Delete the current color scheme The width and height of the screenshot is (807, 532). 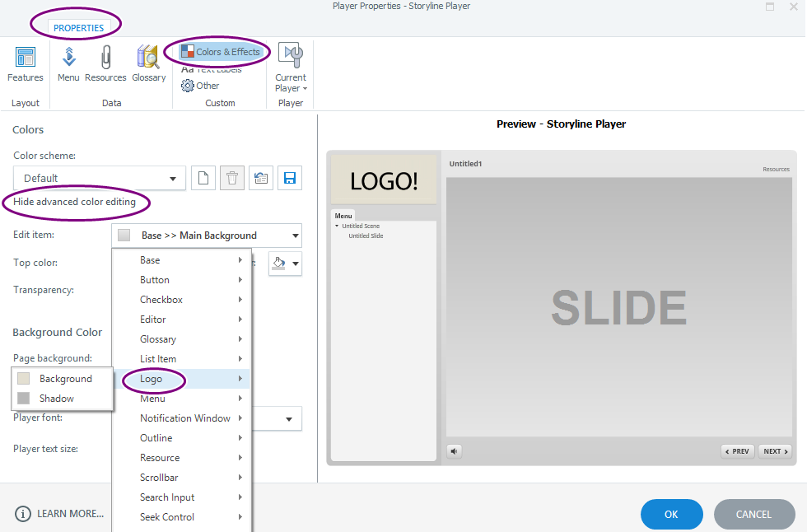pos(232,178)
